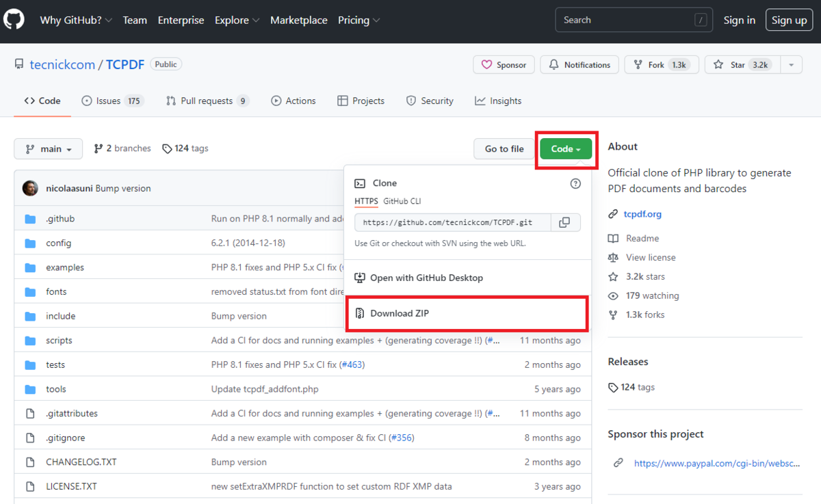Click the config folder icon
The image size is (821, 504).
coord(30,243)
